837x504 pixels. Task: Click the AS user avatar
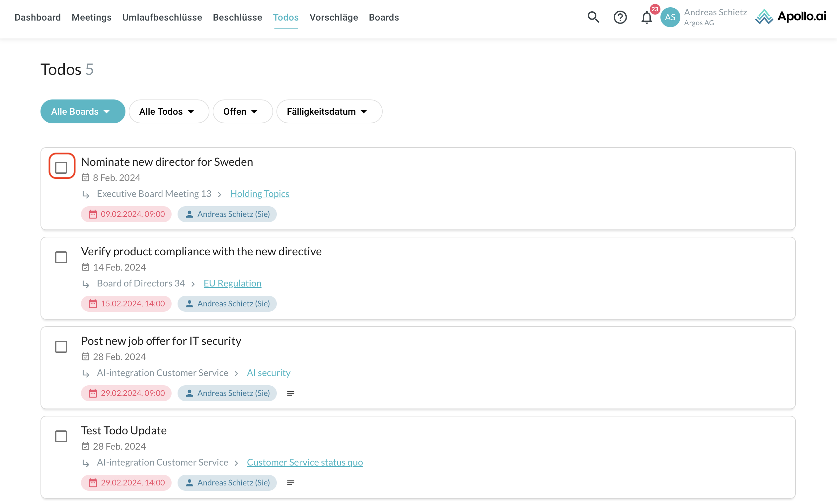click(x=670, y=17)
